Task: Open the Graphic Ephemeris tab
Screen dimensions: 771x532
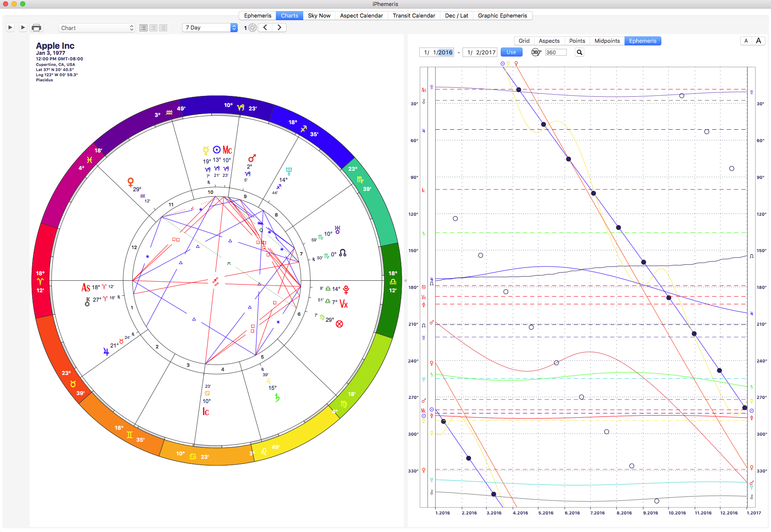Action: (x=502, y=15)
